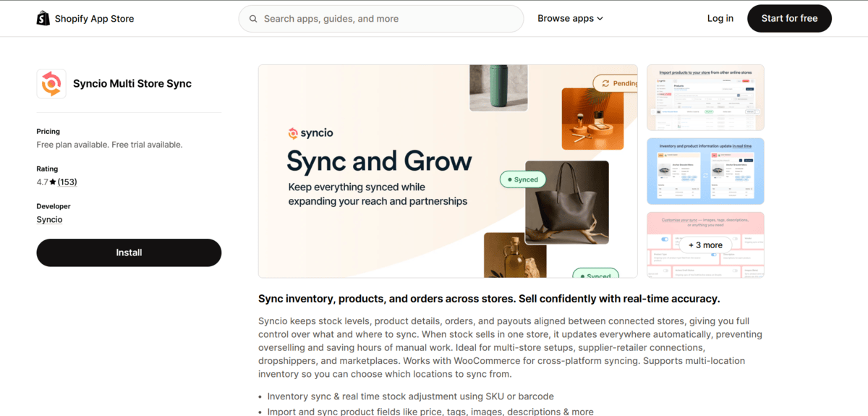868x416 pixels.
Task: Click the Sync inventory, products, and orders heading
Action: (489, 299)
